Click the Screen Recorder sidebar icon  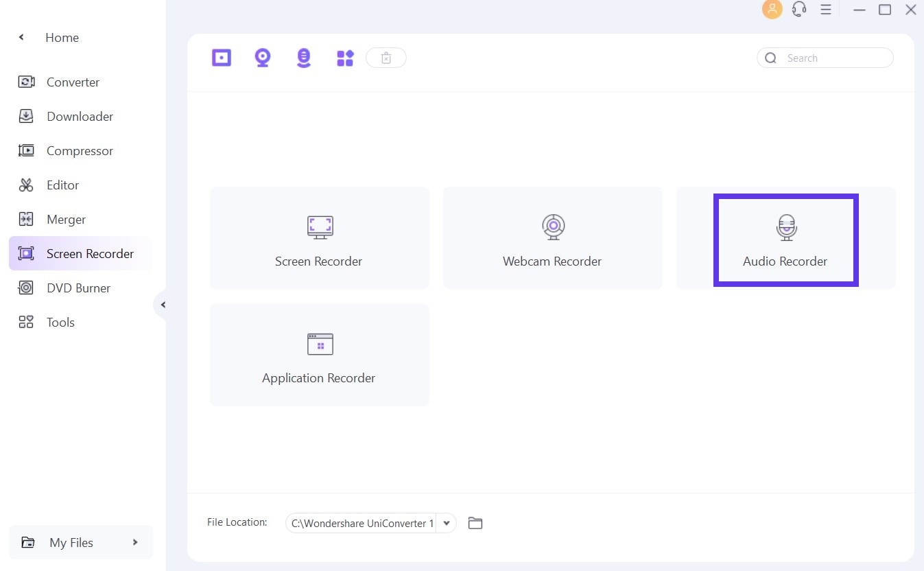point(26,253)
